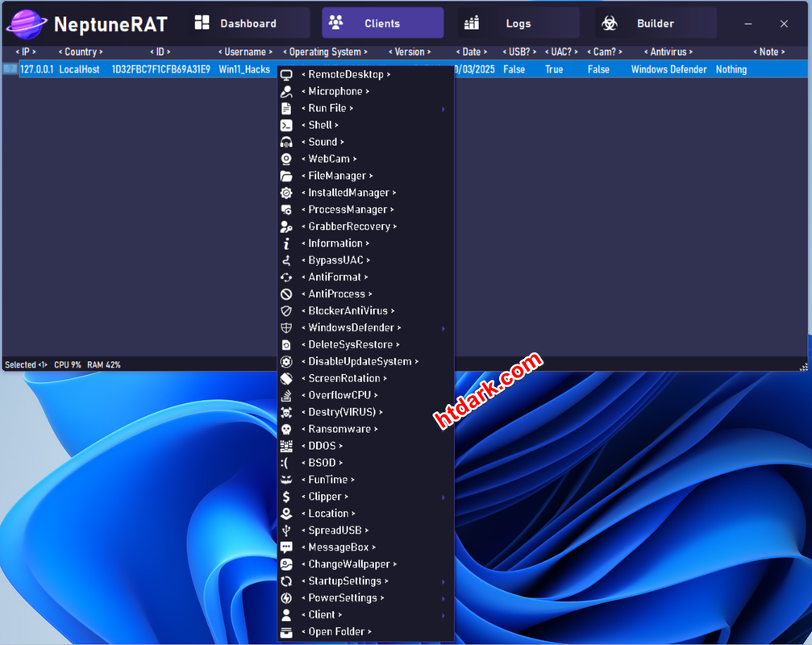
Task: Expand the Run File submenu arrow
Action: pyautogui.click(x=443, y=109)
